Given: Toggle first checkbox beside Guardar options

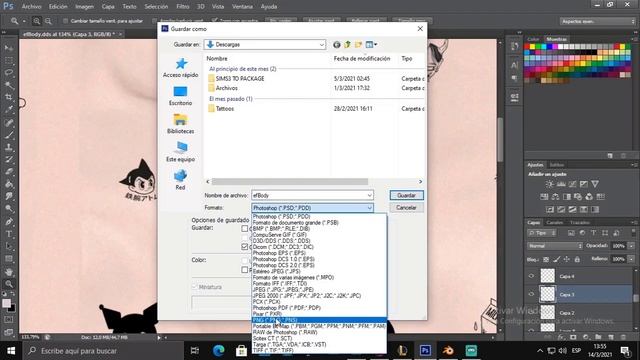Looking at the screenshot, I should tap(244, 229).
